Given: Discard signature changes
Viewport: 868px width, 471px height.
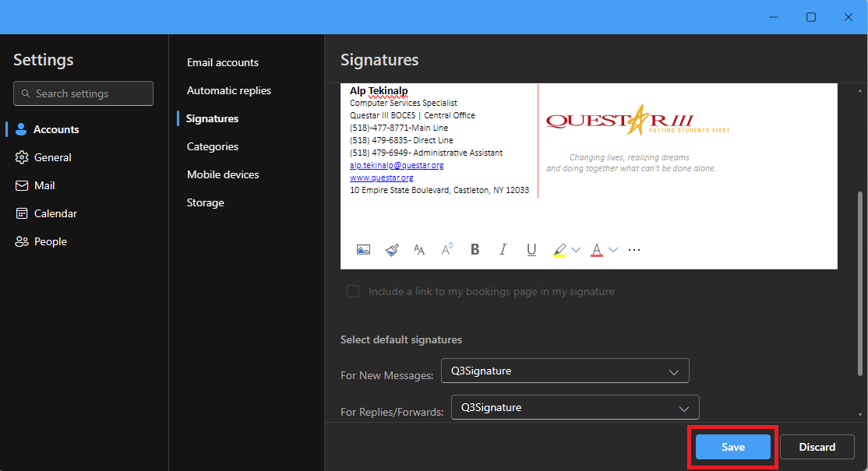Looking at the screenshot, I should 817,447.
